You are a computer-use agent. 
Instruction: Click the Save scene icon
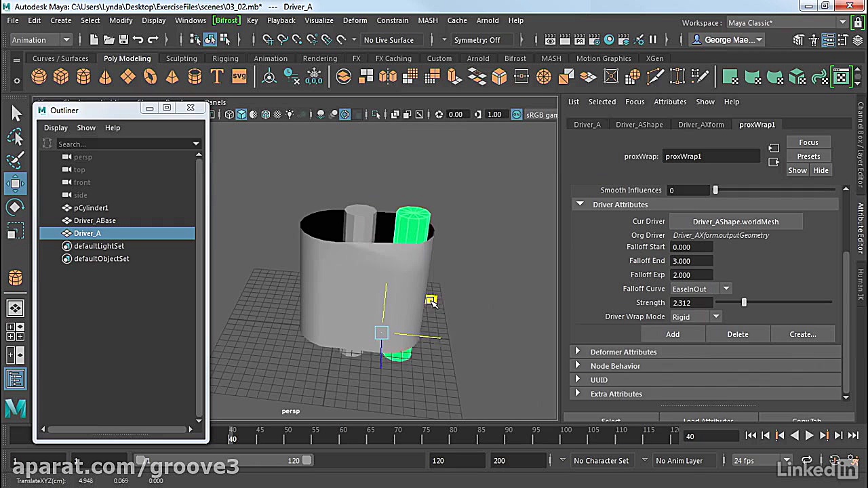123,40
